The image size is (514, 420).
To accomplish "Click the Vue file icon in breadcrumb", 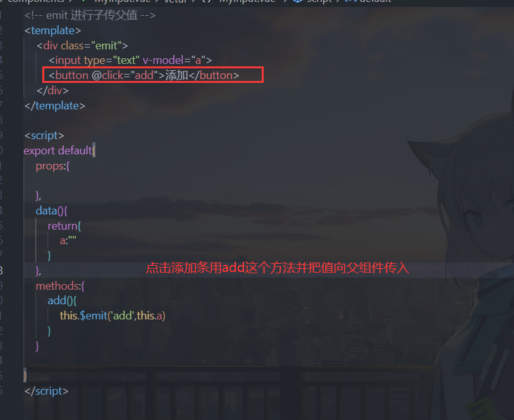I will [83, 1].
